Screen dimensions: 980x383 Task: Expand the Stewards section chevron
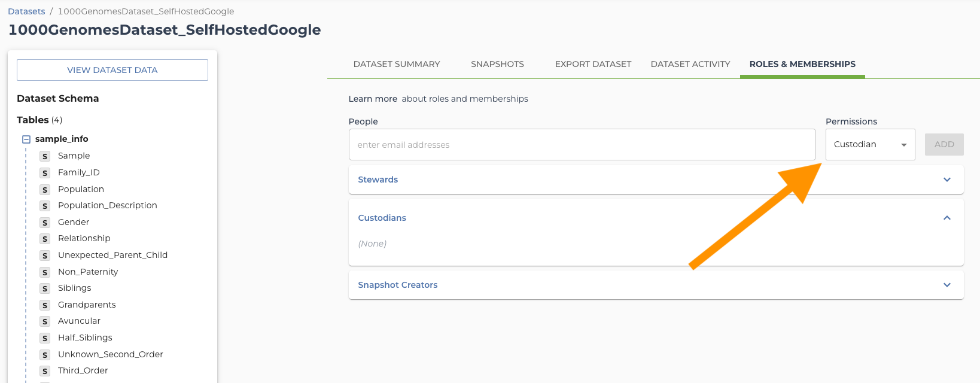(946, 180)
